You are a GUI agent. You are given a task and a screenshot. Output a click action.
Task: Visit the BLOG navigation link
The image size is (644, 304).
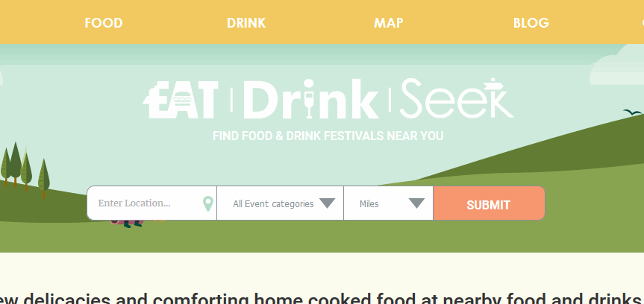pos(531,22)
